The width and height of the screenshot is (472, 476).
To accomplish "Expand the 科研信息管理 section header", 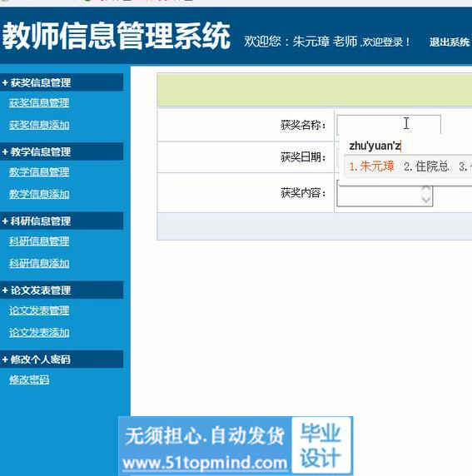I will tap(62, 221).
